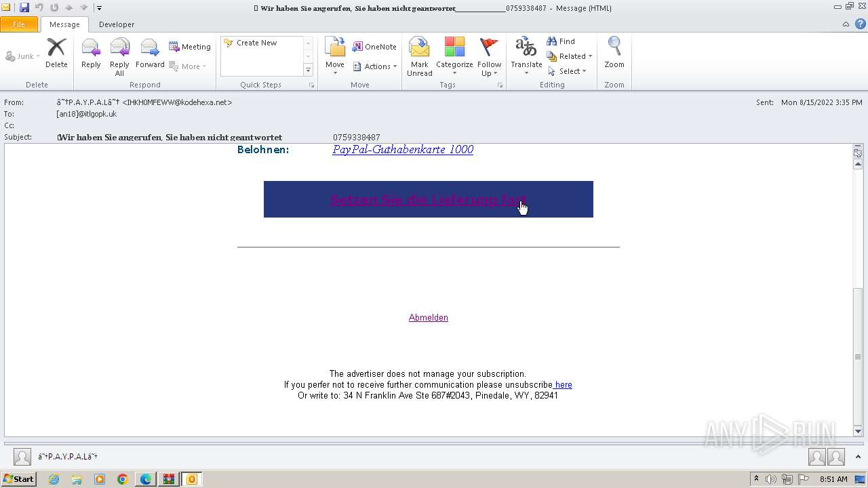Click the vertical scrollbar thumb

858,355
